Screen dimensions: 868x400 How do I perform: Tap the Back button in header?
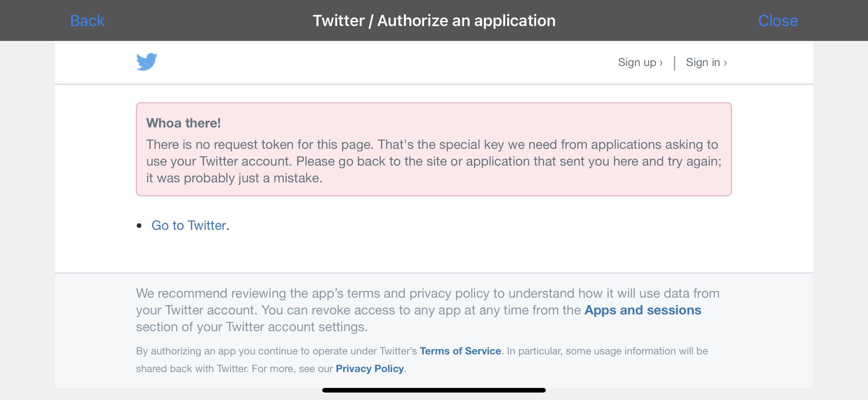(x=87, y=20)
